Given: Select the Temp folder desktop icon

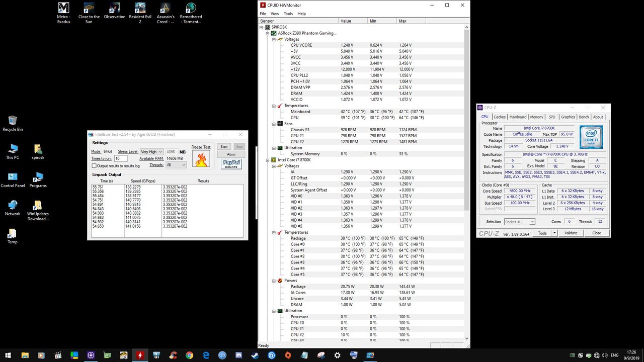Looking at the screenshot, I should (x=13, y=236).
